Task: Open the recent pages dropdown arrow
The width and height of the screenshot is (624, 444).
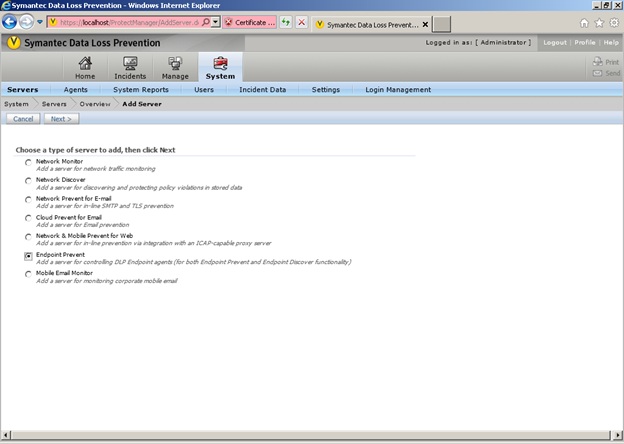Action: (x=40, y=22)
